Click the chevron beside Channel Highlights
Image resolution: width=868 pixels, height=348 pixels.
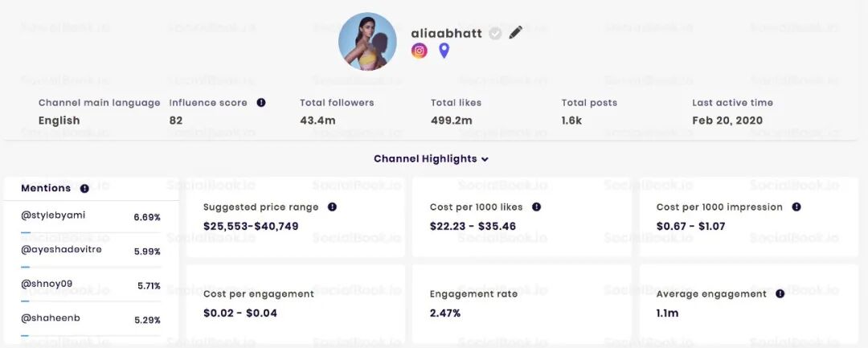click(x=485, y=159)
